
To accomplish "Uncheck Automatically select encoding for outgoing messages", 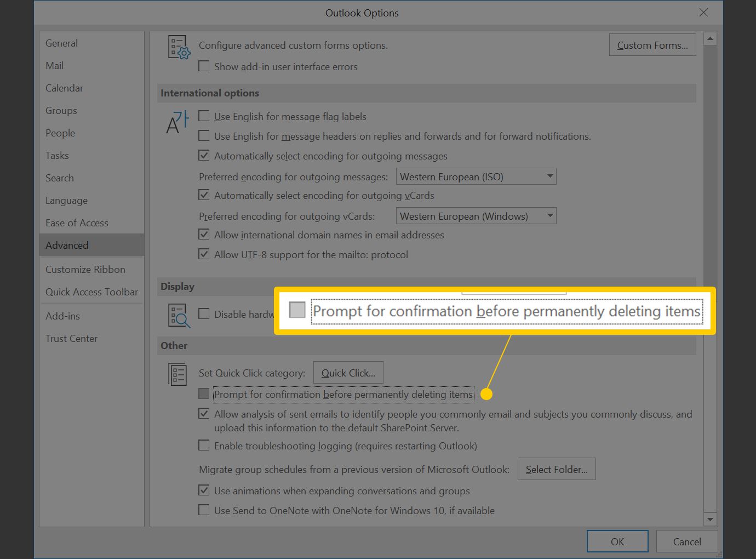I will point(204,156).
